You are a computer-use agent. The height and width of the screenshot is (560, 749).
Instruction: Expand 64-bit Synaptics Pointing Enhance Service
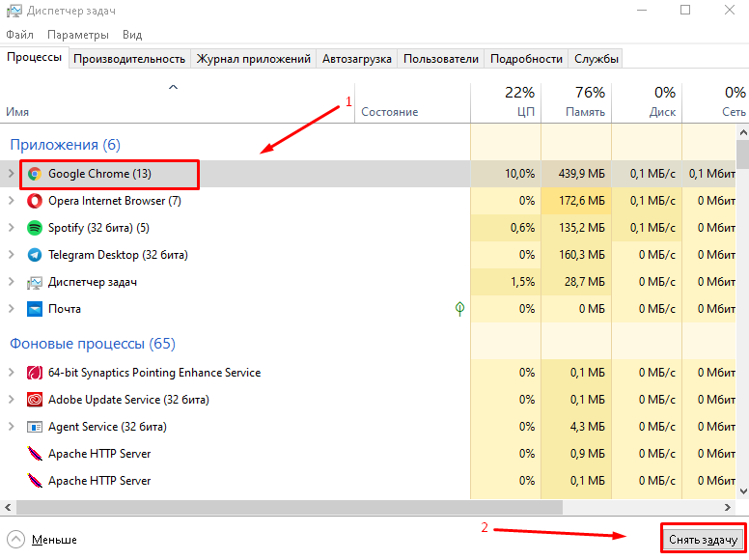(x=11, y=373)
